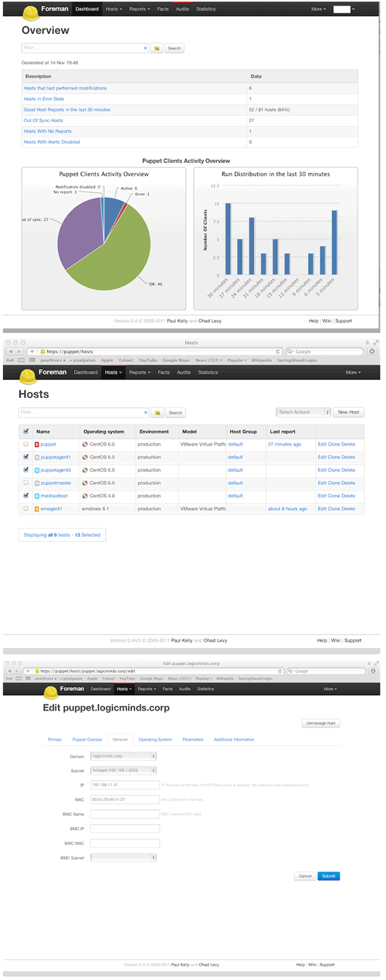This screenshot has height=980, width=386.
Task: Toggle the select-all checkbox in the Hosts table header
Action: pyautogui.click(x=26, y=432)
